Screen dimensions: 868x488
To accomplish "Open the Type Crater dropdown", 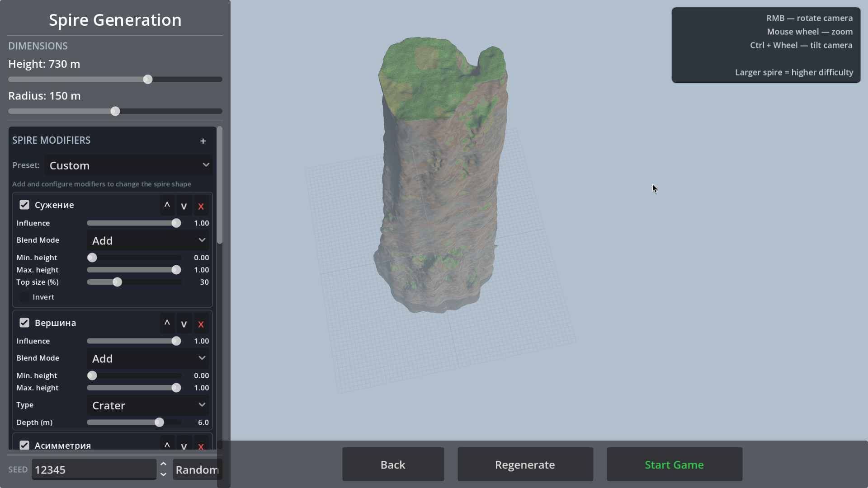I will 148,405.
